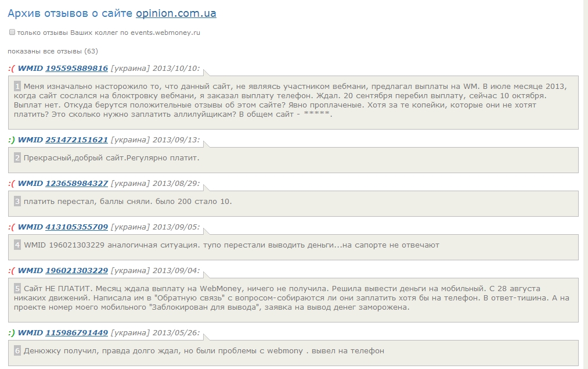The height and width of the screenshot is (369, 588).
Task: Open WMID 123658984327 profile link
Action: 77,184
